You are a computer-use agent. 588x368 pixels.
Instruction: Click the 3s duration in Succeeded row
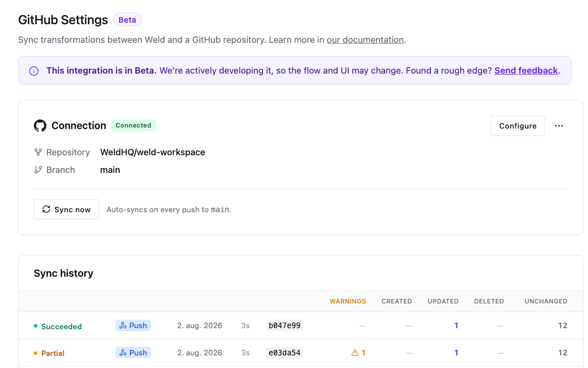point(245,326)
